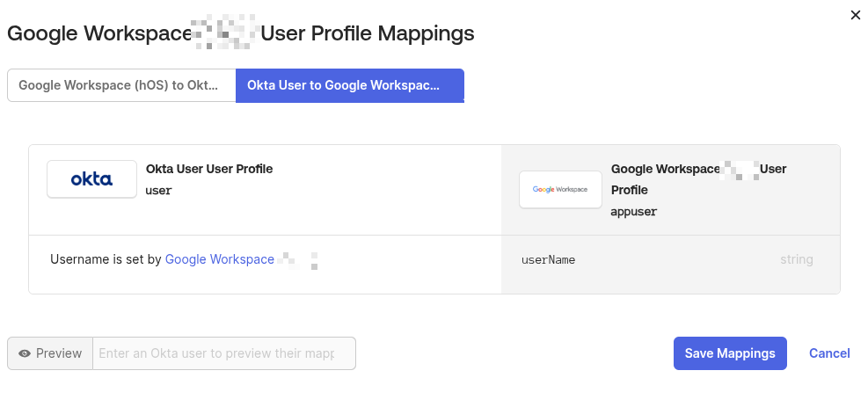Click the Okta User User Profile heading
The image size is (868, 407).
tap(209, 169)
